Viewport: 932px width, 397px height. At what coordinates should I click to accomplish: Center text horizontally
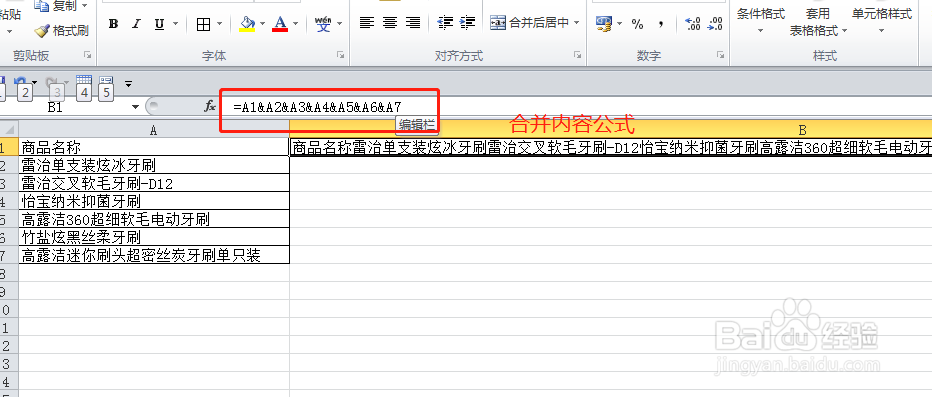point(390,23)
